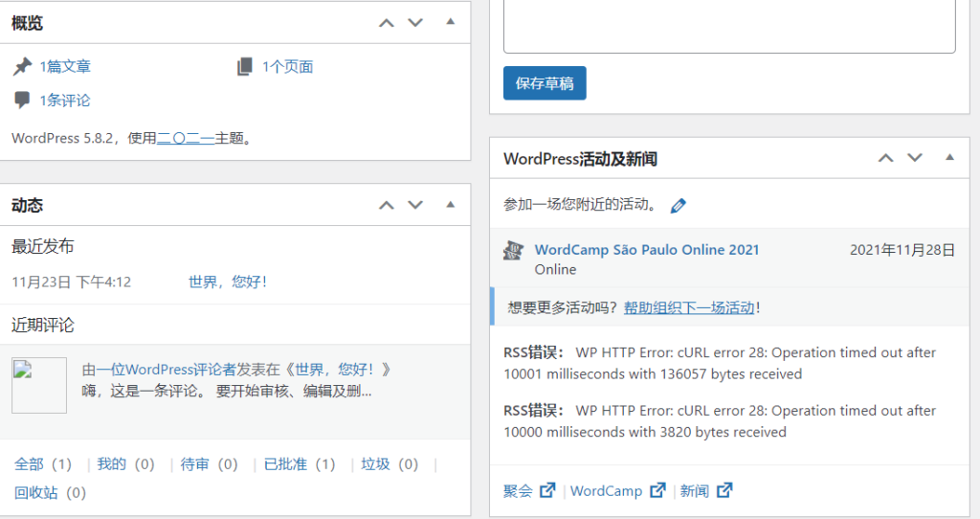Screen dimensions: 980x519
Task: Open 世界，您好！ link in comment
Action: click(x=334, y=370)
